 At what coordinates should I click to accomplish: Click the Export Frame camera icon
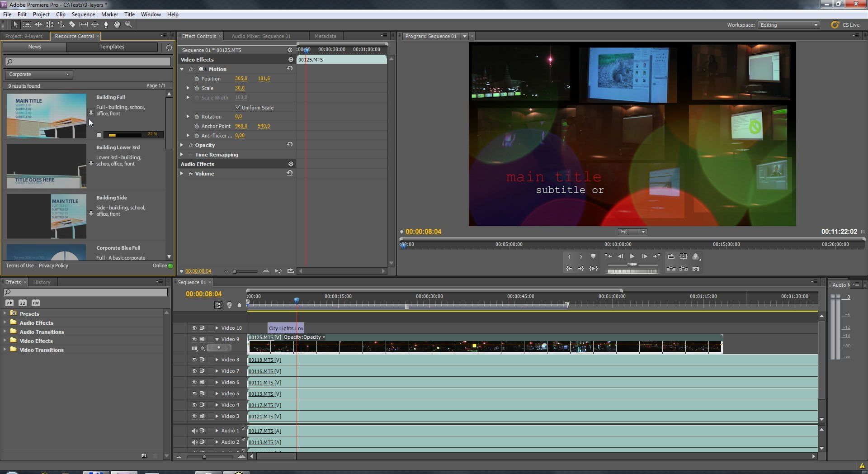[x=696, y=269]
